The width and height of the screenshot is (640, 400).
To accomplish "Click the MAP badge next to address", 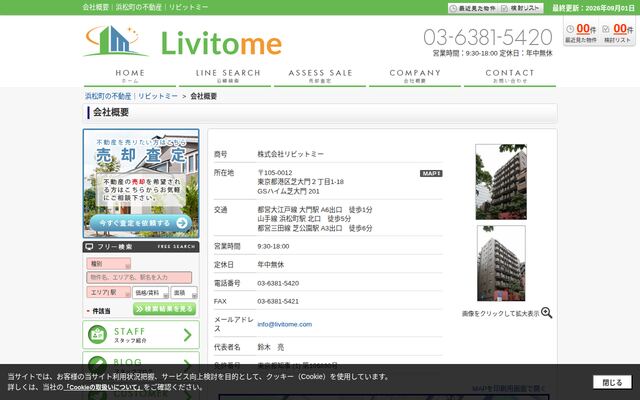I will tap(431, 173).
